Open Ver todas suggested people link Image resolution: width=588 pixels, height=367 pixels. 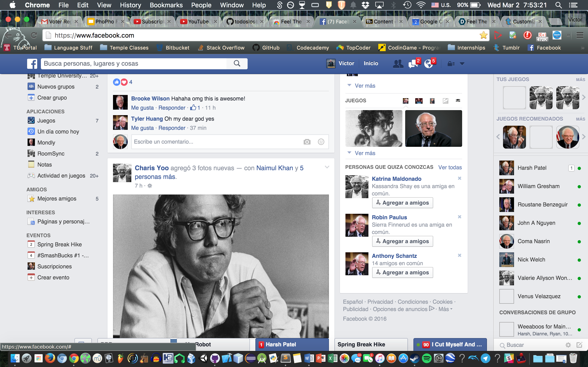tap(450, 167)
